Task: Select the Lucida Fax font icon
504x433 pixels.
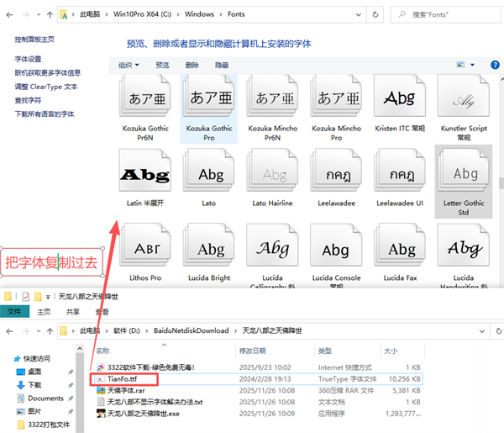Action: point(400,246)
